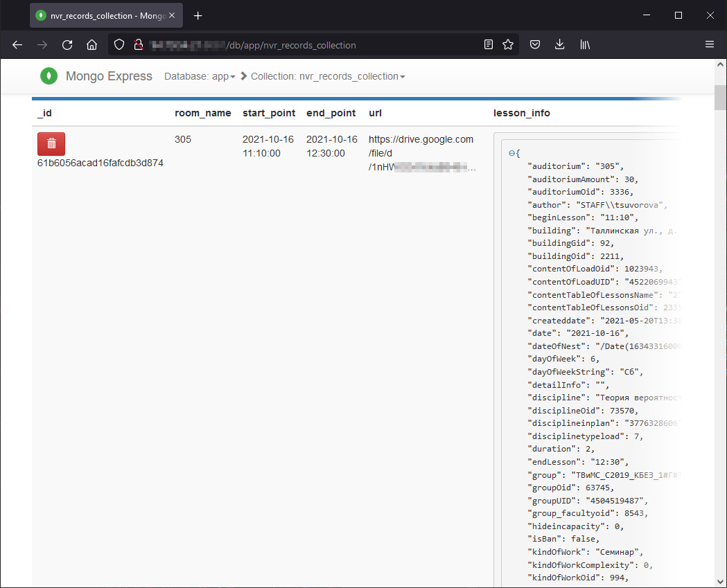Click the "groupUID": "4504519487" line

[588, 501]
